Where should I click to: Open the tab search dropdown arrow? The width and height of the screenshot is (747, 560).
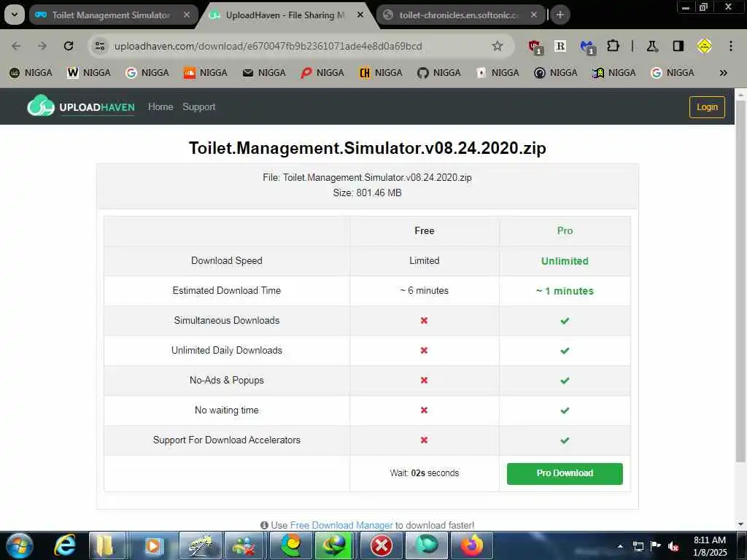coord(15,15)
